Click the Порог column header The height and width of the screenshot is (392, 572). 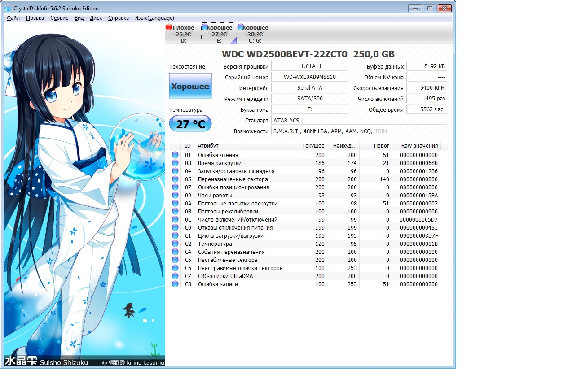375,145
